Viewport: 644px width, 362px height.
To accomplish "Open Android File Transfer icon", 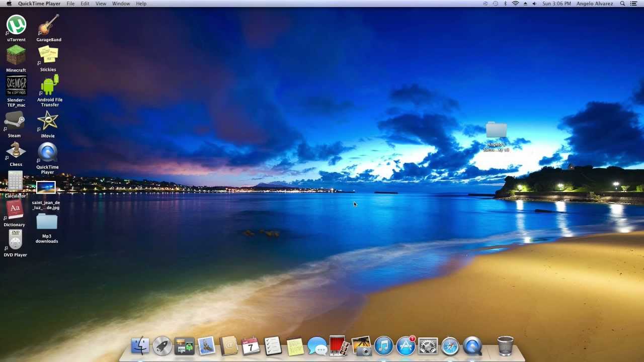I will [x=49, y=85].
